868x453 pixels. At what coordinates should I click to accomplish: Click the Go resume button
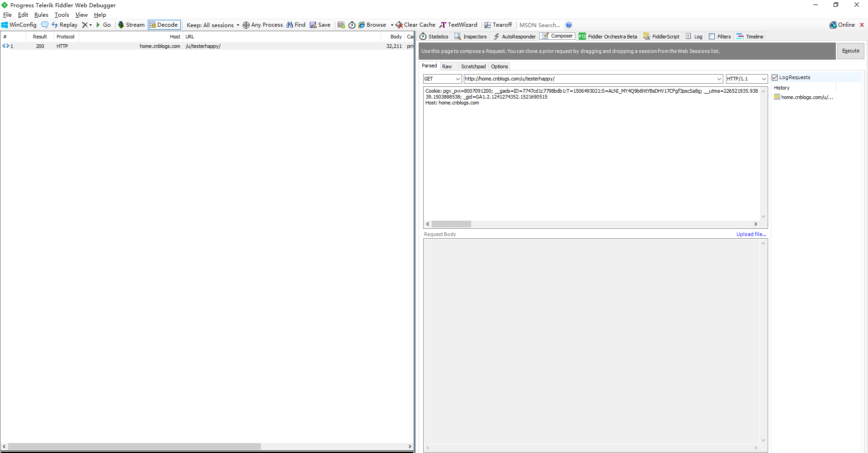coord(104,25)
